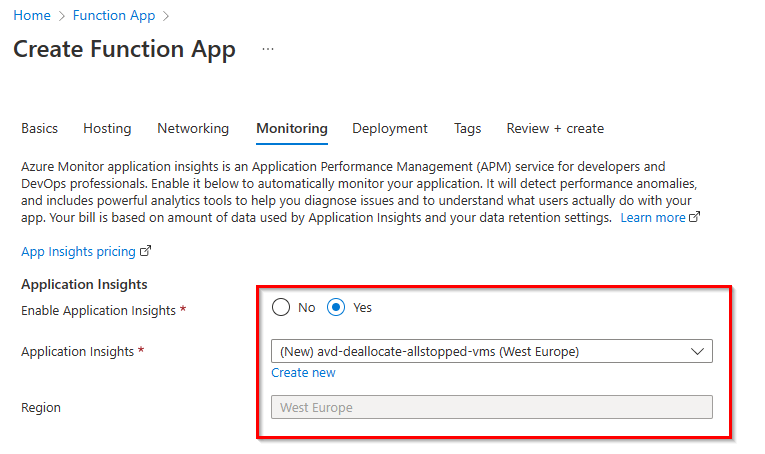Click the external link icon beside App Insights pricing
Image resolution: width=765 pixels, height=454 pixels.
[x=145, y=252]
